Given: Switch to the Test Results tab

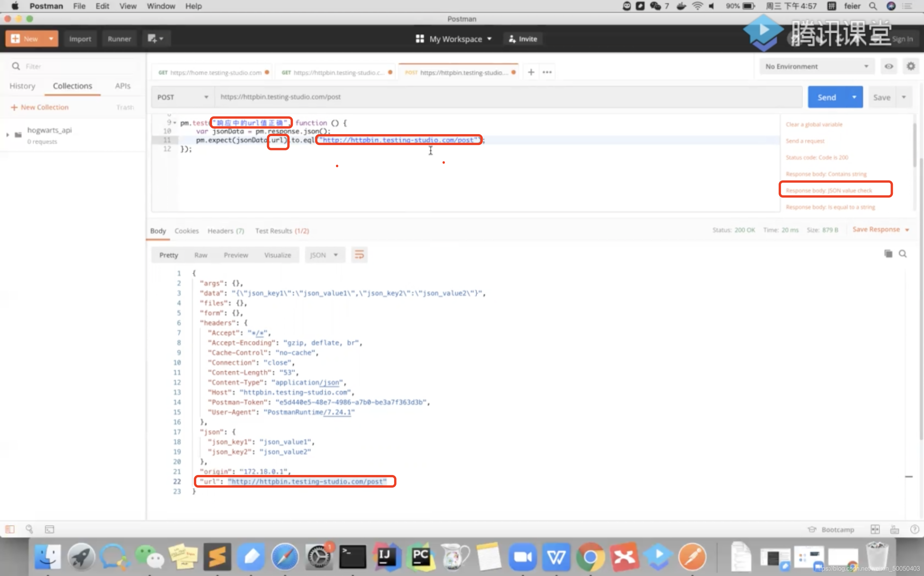Looking at the screenshot, I should [282, 231].
